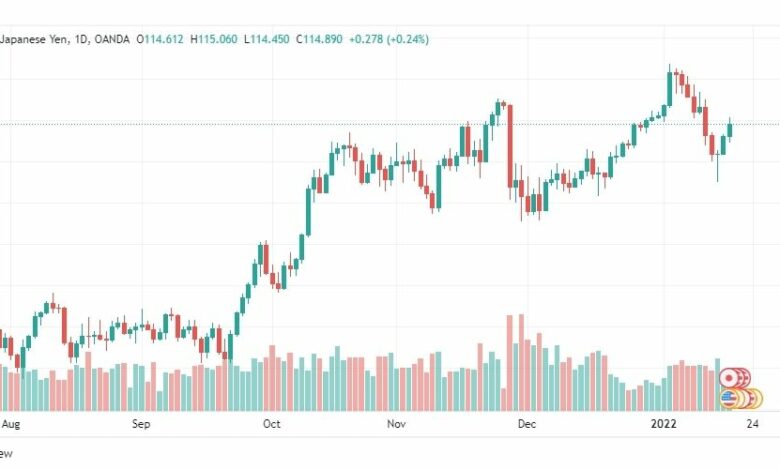Select the Oct label on the time axis

272,424
